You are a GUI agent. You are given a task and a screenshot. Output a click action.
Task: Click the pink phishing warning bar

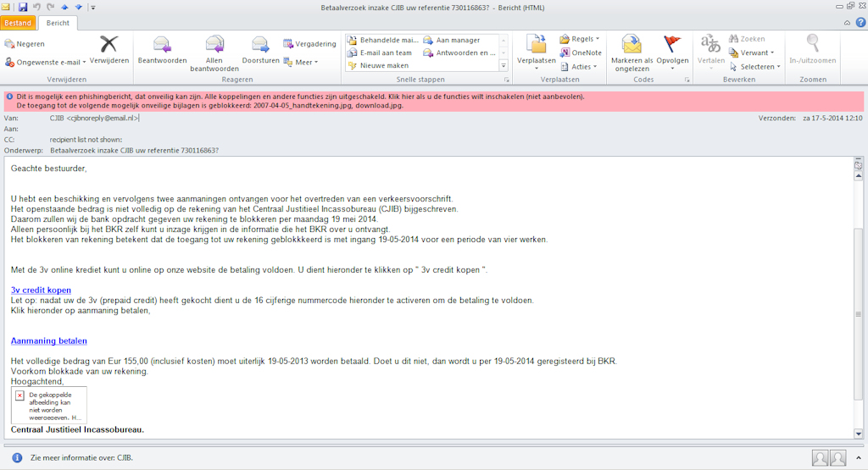pos(434,101)
